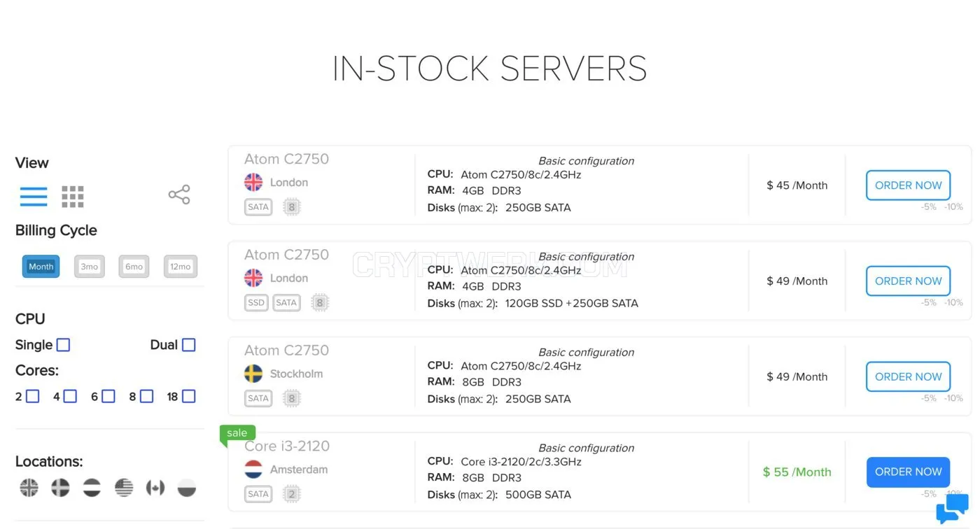
Task: Switch to list view layout
Action: [34, 196]
